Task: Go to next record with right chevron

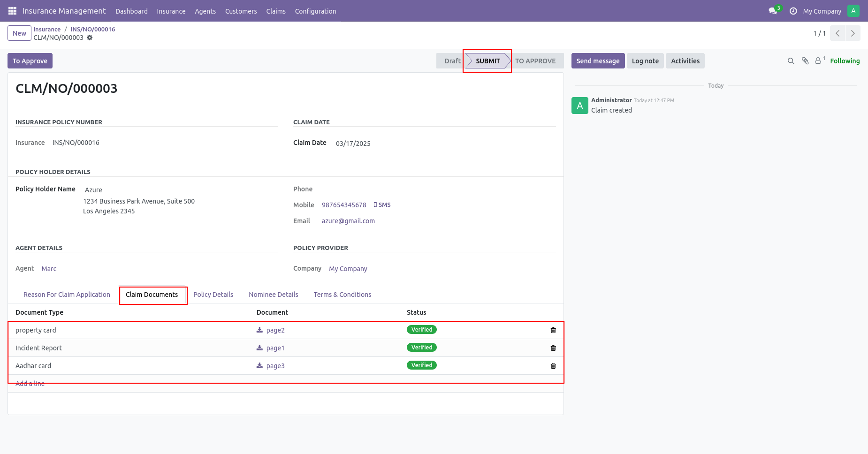Action: (x=853, y=33)
